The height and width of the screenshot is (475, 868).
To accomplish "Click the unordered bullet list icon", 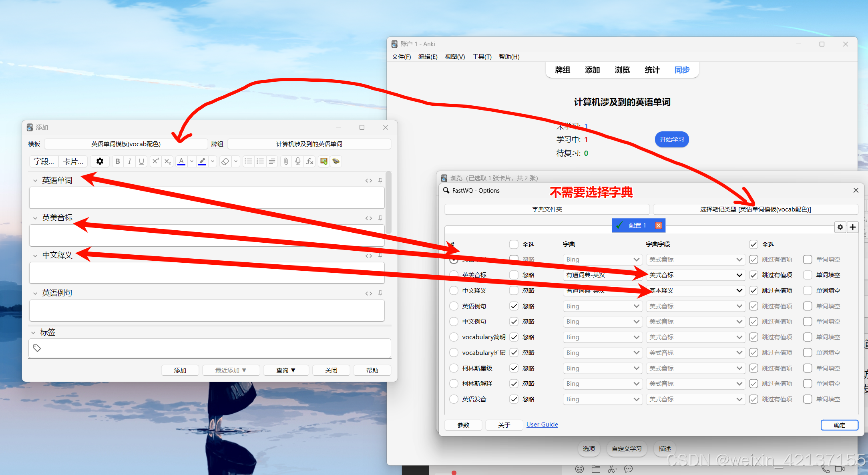I will [x=248, y=161].
